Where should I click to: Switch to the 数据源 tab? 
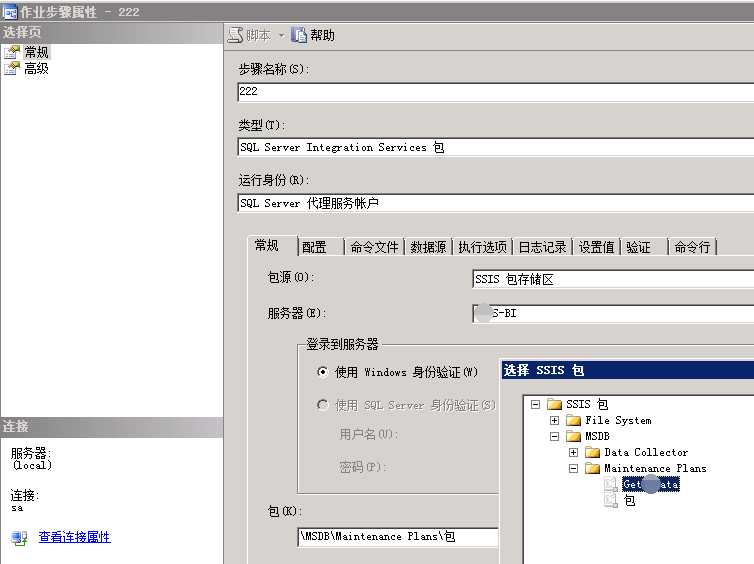428,247
